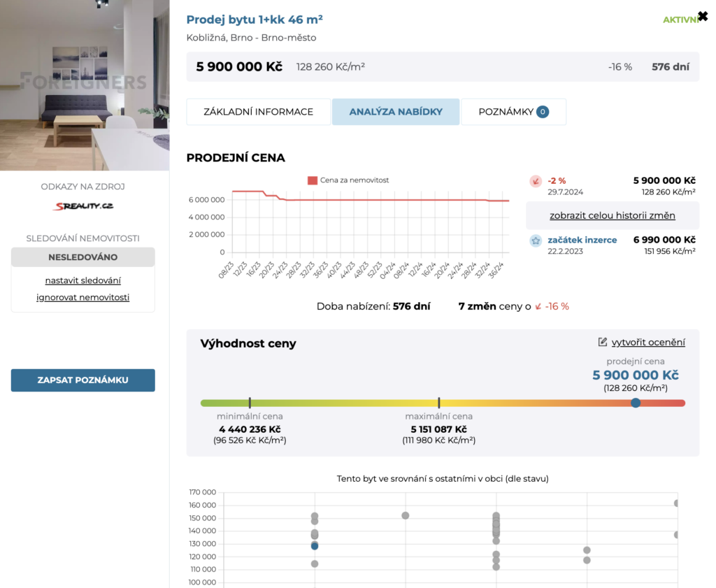Expand full history via zobrazit celou historii změn

click(612, 215)
